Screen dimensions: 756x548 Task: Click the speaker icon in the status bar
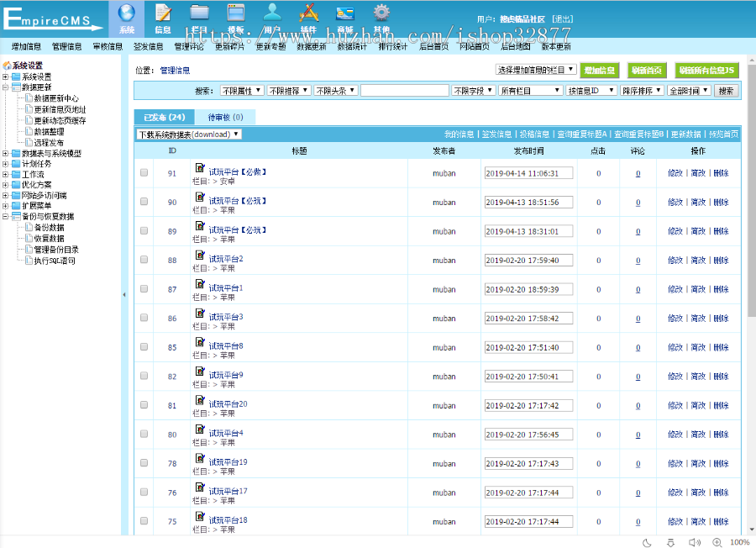(693, 542)
